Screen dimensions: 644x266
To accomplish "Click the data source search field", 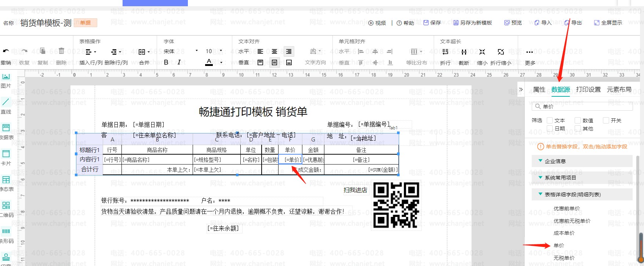I will point(582,106).
